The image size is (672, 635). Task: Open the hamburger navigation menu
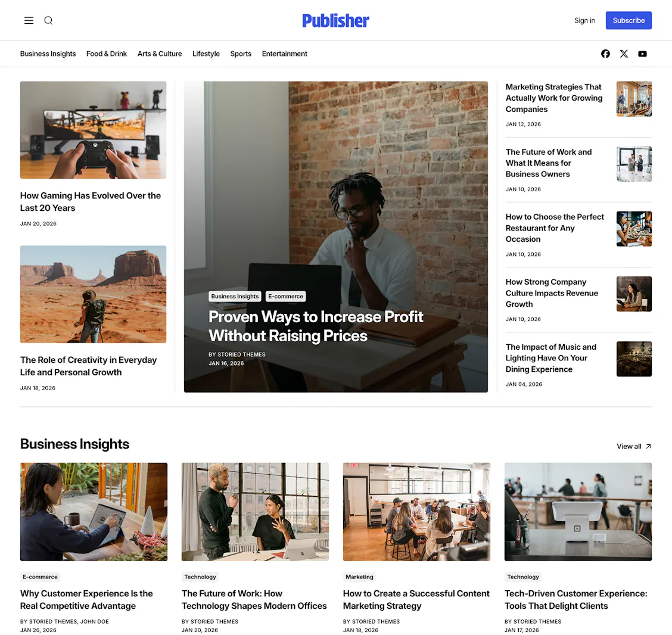[x=29, y=20]
